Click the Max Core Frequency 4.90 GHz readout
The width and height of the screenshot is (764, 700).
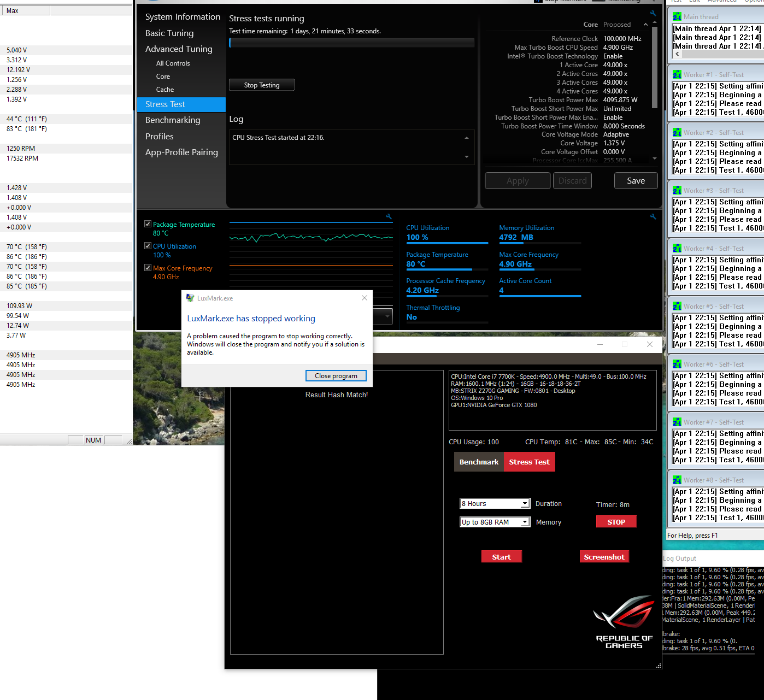tap(515, 264)
